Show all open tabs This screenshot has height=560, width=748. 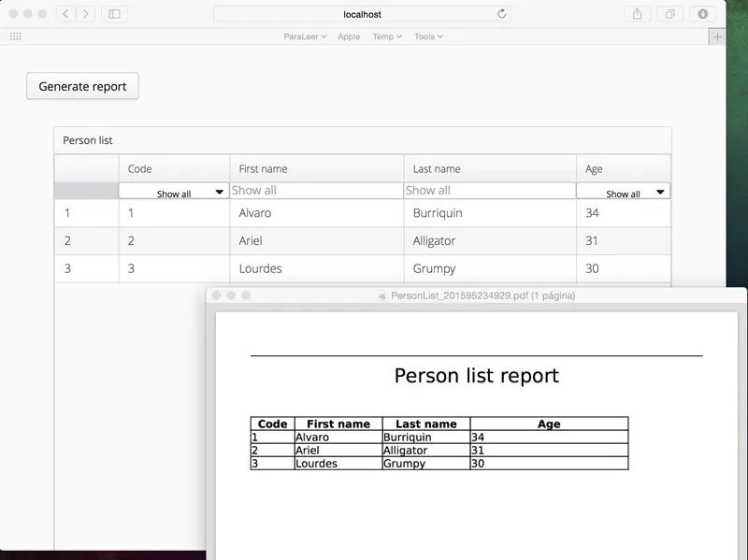[669, 14]
